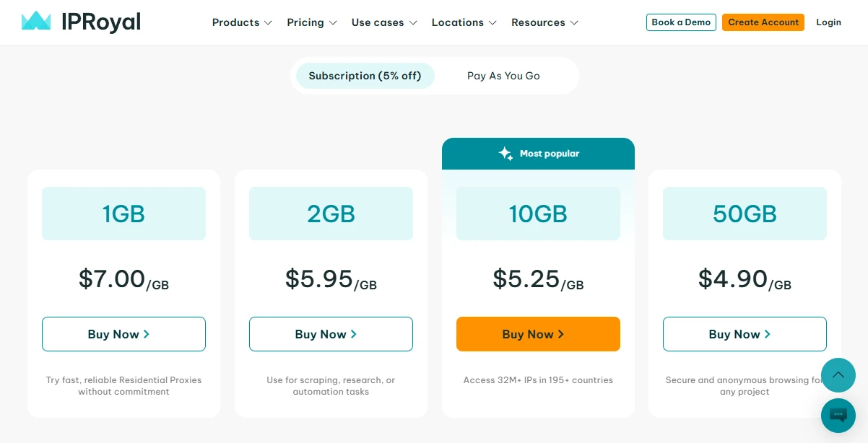Click Buy Now for the 2GB plan

(x=331, y=334)
